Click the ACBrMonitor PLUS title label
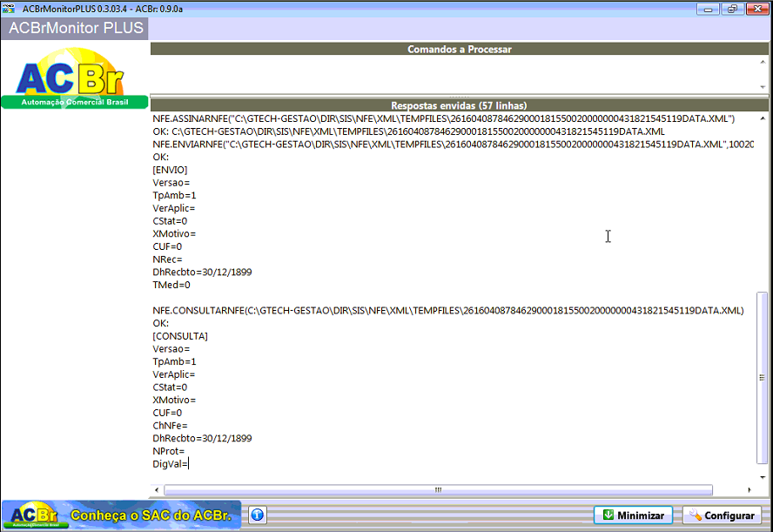The width and height of the screenshot is (773, 532). 76,28
